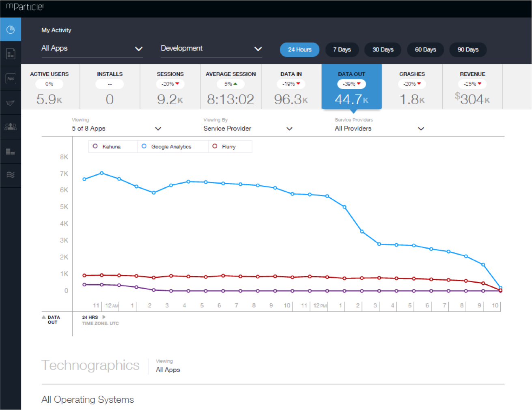Open the pie chart activity dashboard icon
Image resolution: width=532 pixels, height=410 pixels.
pos(11,30)
